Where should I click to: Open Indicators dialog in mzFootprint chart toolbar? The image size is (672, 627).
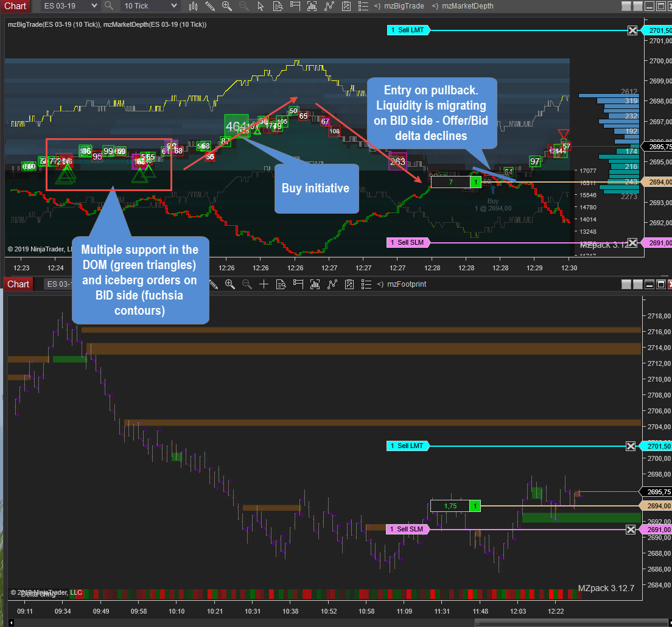tap(332, 284)
